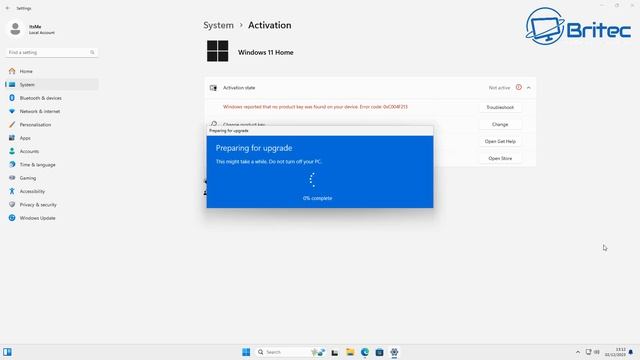640x360 pixels.
Task: Click the user profile avatar
Action: click(16, 29)
